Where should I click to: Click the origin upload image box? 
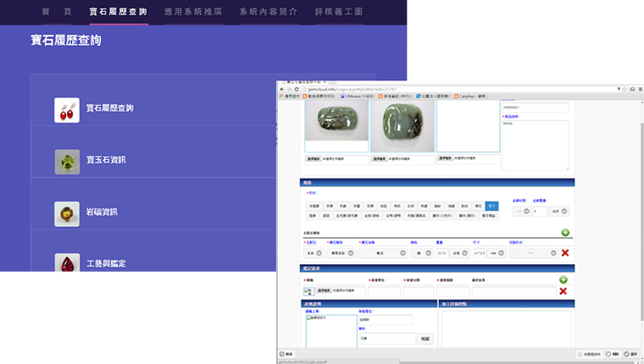point(331,331)
